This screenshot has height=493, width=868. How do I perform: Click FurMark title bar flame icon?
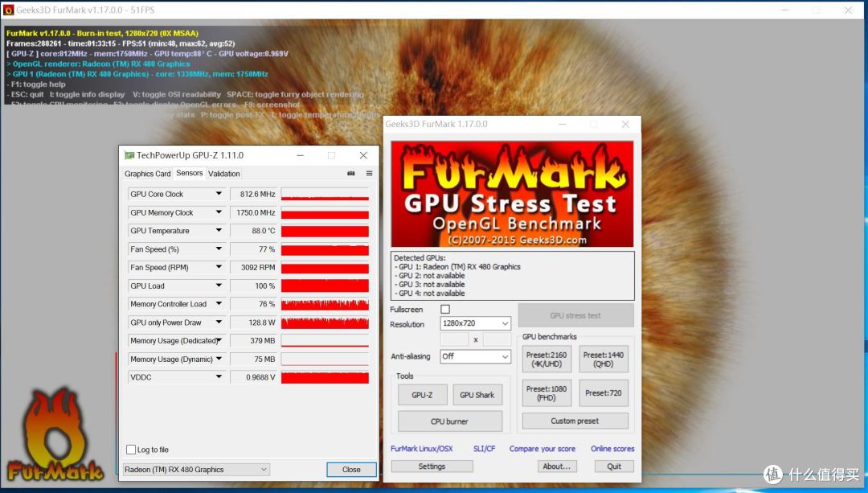[8, 10]
